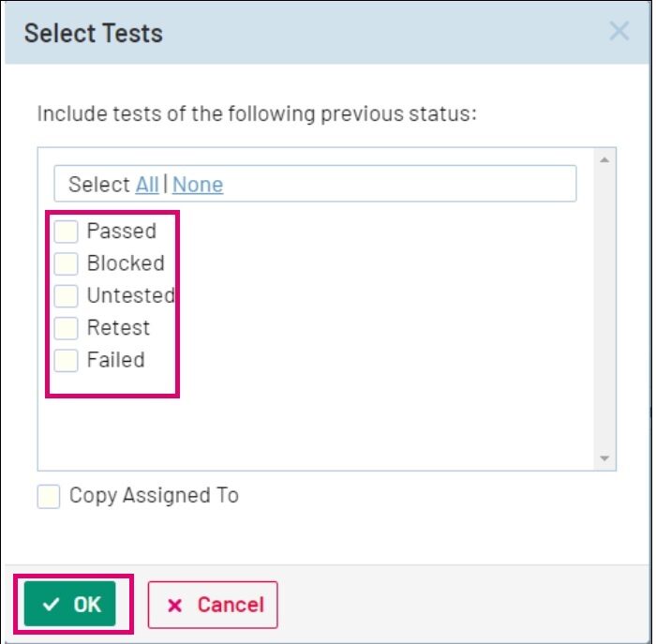Close the Select Tests dialog
Image resolution: width=656 pixels, height=644 pixels.
tap(619, 32)
